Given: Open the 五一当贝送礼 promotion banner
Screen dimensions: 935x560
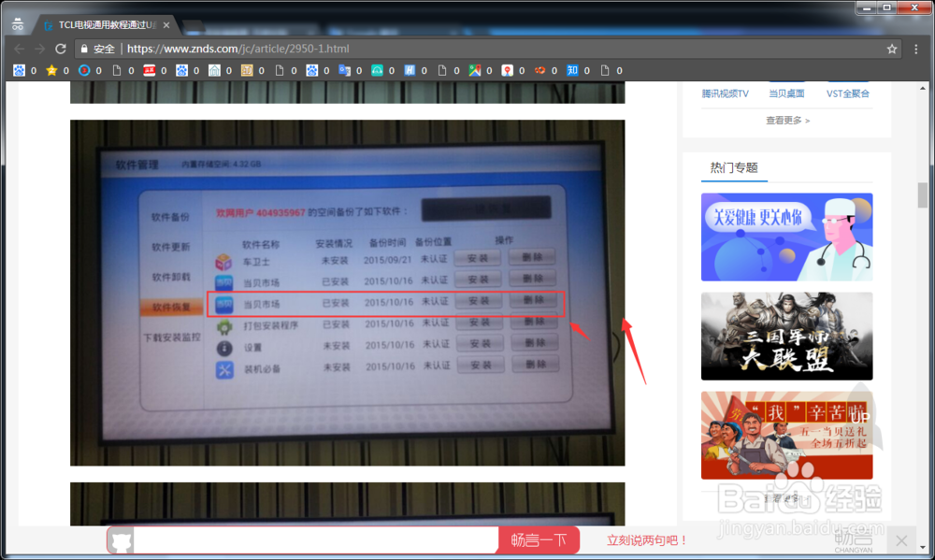Looking at the screenshot, I should click(786, 436).
